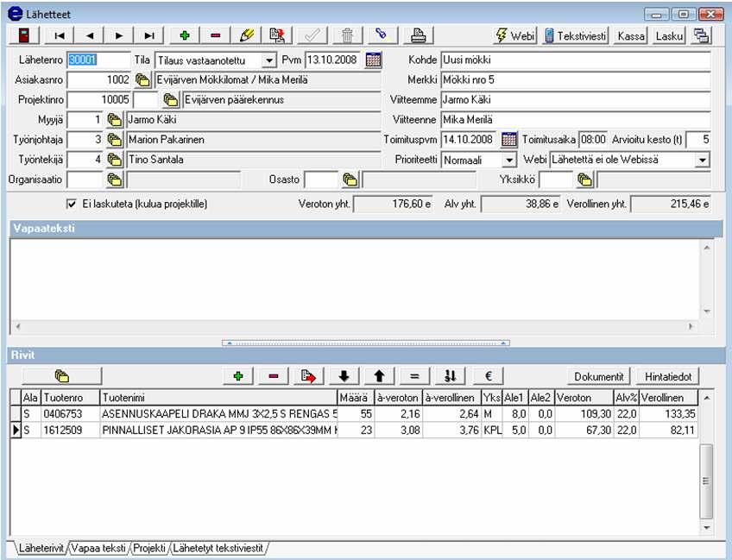Click the copy document icon in toolbar

tap(277, 35)
